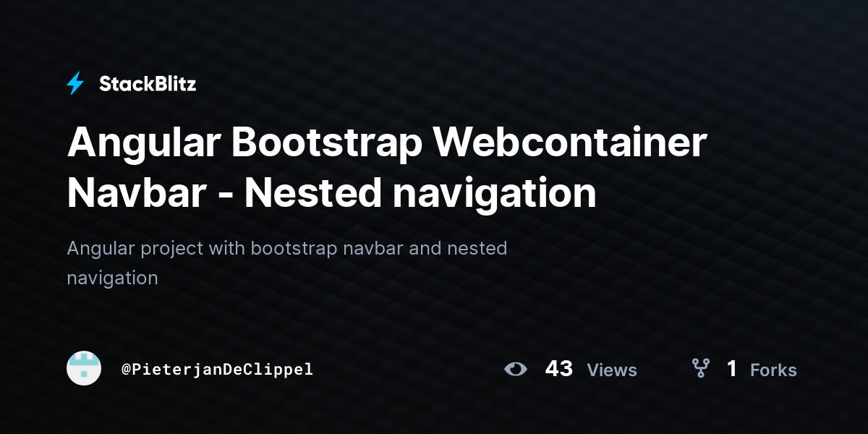This screenshot has height=434, width=868.
Task: Click the StackBlitz wordmark text
Action: tap(148, 84)
